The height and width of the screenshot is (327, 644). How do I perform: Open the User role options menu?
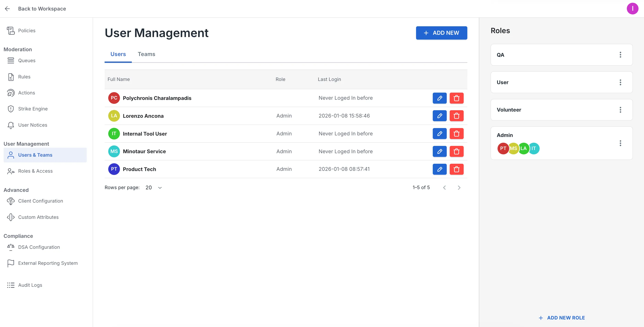[620, 82]
